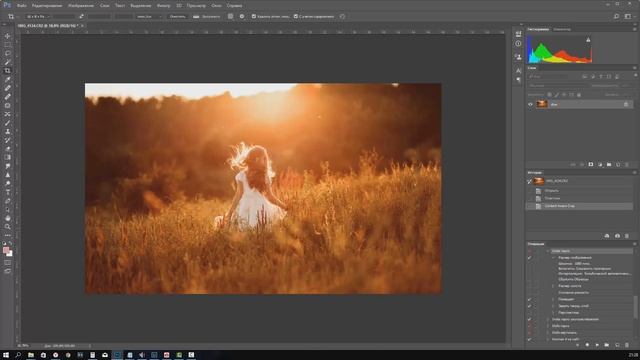The width and height of the screenshot is (640, 360).
Task: Expand the 'Размер холста' action step
Action: pos(553,286)
